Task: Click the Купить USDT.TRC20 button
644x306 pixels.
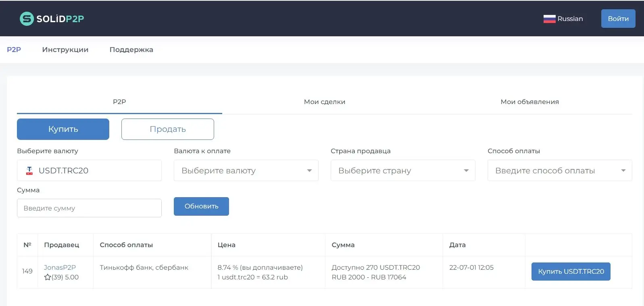Action: [571, 271]
